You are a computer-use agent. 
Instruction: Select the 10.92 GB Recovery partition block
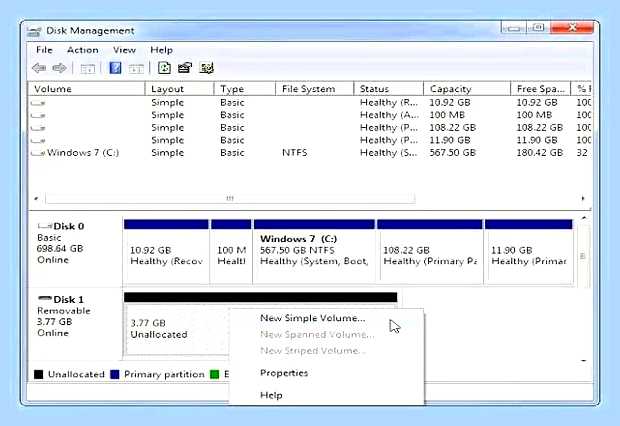tap(166, 252)
